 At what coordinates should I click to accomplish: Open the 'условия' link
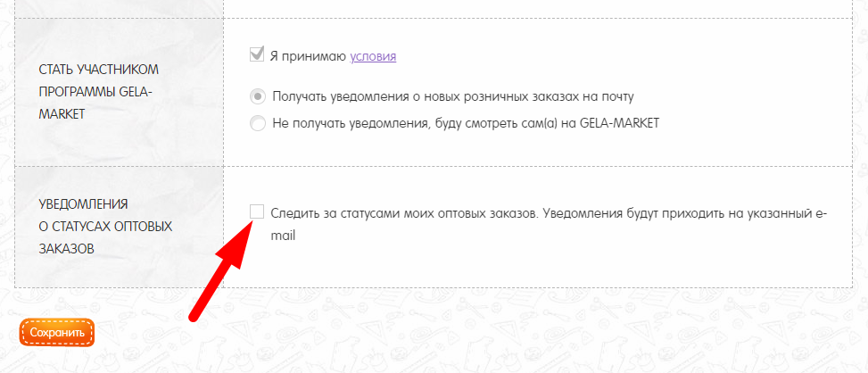point(374,56)
